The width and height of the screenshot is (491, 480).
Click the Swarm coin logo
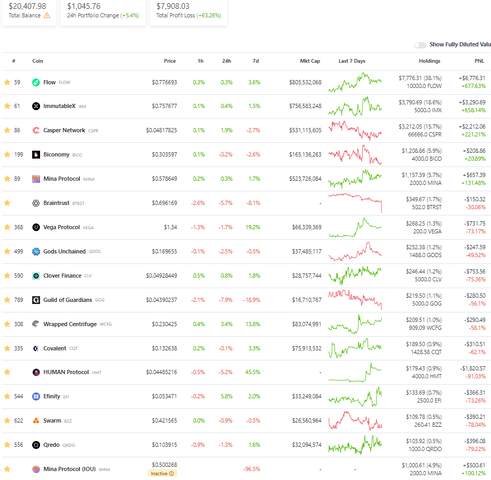36,421
